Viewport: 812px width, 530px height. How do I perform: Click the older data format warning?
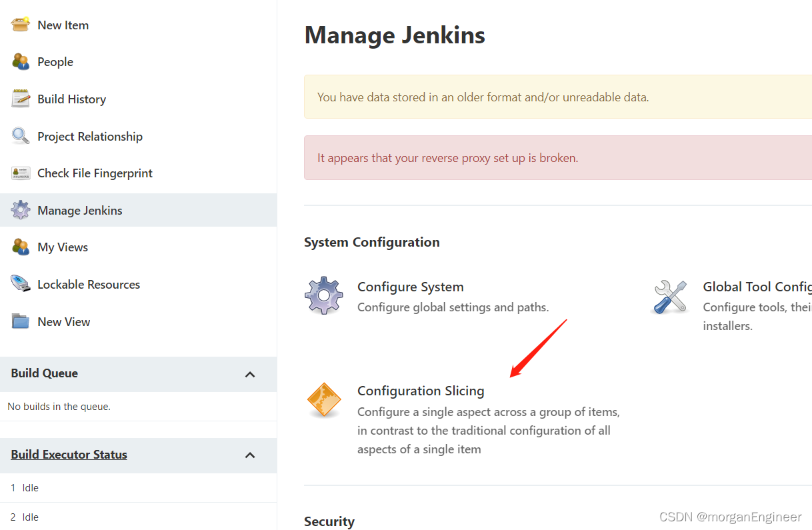click(558, 97)
